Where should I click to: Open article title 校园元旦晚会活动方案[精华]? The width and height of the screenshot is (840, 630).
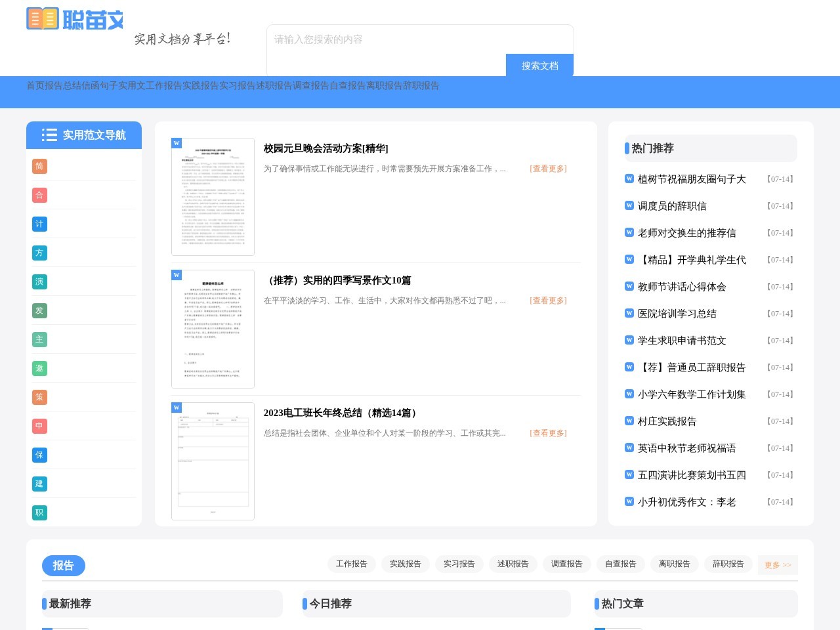[326, 148]
